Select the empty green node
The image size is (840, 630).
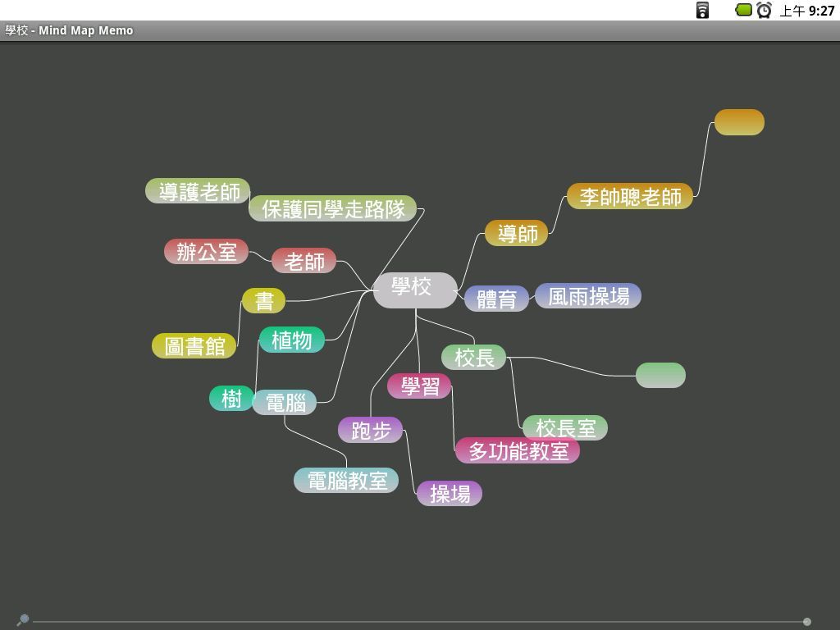(x=660, y=375)
